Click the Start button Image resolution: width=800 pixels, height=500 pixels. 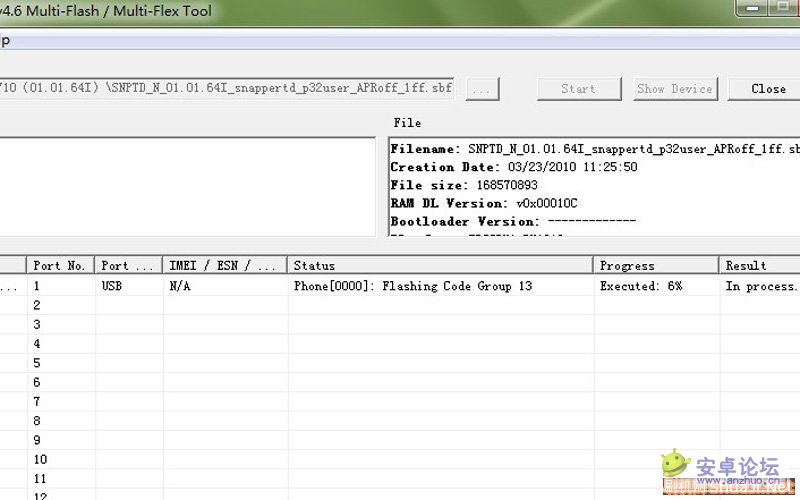tap(579, 89)
